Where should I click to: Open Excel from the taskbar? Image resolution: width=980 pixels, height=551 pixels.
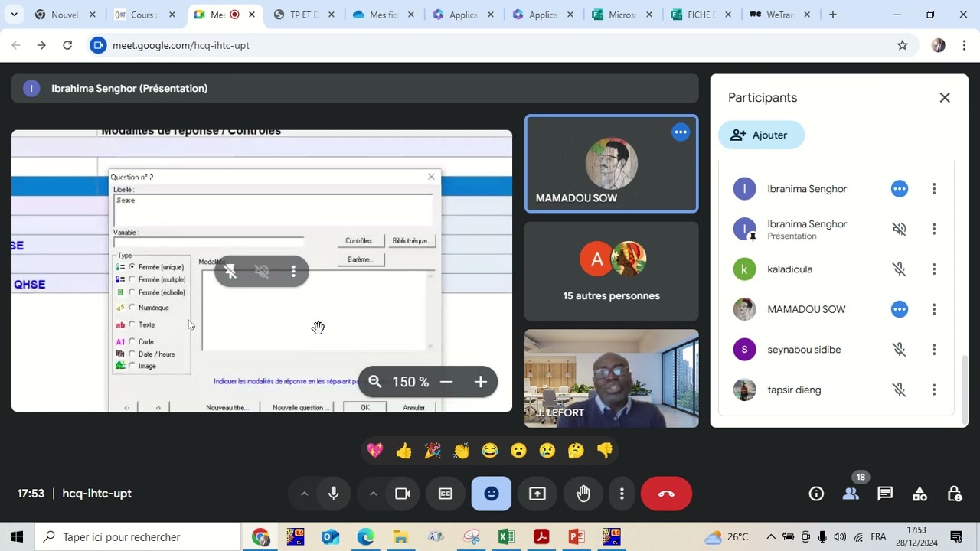click(x=506, y=537)
